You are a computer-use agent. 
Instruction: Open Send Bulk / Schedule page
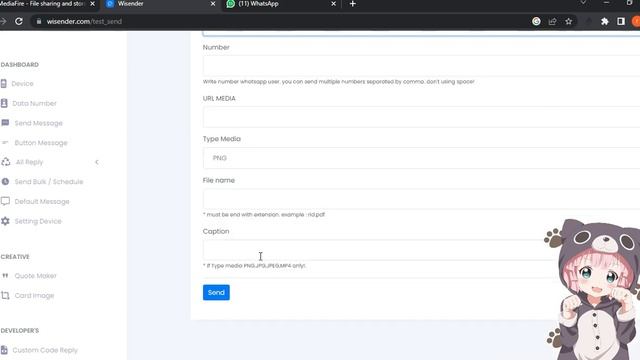49,182
